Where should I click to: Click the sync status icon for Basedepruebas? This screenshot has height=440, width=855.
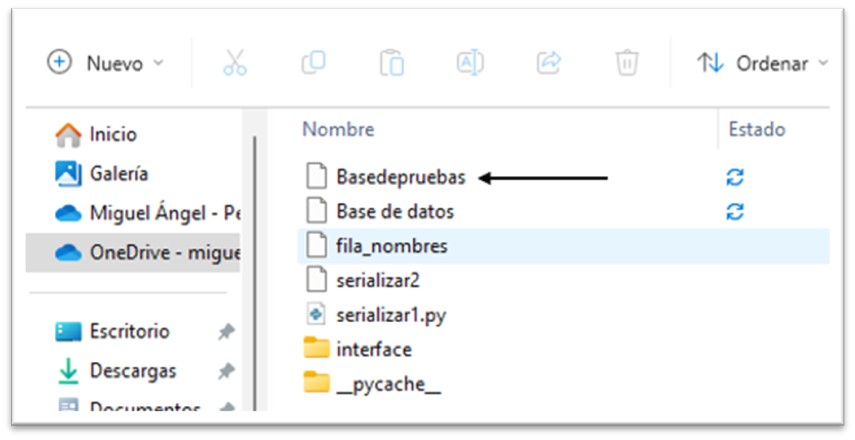click(x=735, y=178)
